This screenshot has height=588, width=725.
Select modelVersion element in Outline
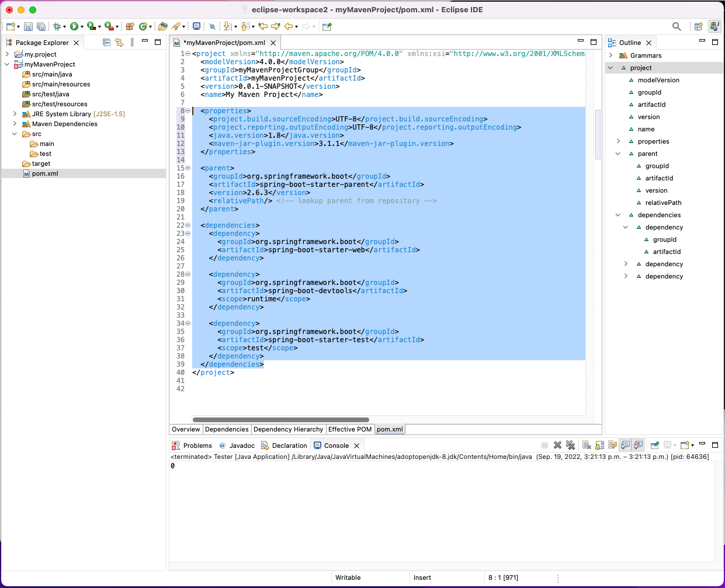click(x=658, y=80)
